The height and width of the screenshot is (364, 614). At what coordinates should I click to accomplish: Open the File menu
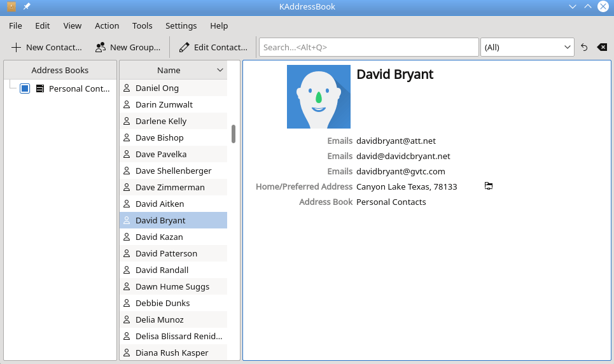pyautogui.click(x=15, y=25)
